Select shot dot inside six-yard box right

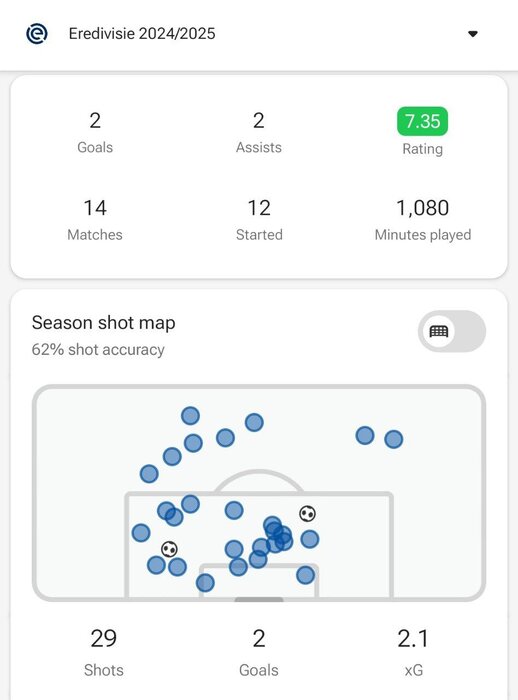coord(305,575)
